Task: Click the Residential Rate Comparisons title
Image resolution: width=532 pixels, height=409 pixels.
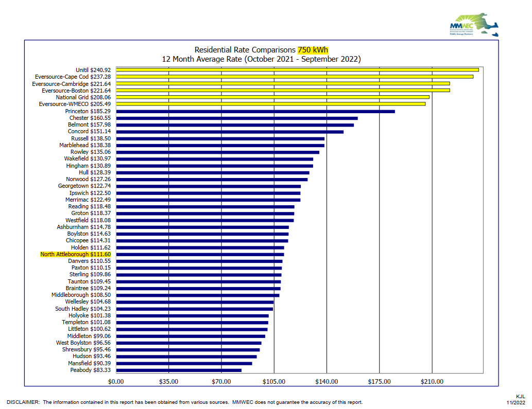Action: 245,50
